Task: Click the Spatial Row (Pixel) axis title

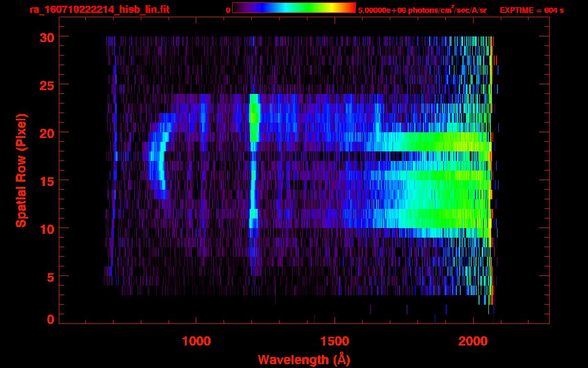Action: [x=21, y=170]
